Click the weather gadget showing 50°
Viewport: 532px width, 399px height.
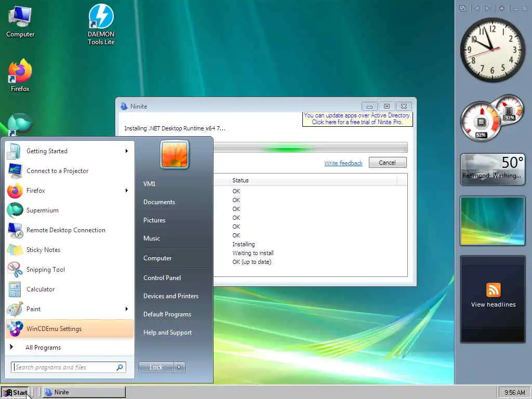click(x=493, y=169)
